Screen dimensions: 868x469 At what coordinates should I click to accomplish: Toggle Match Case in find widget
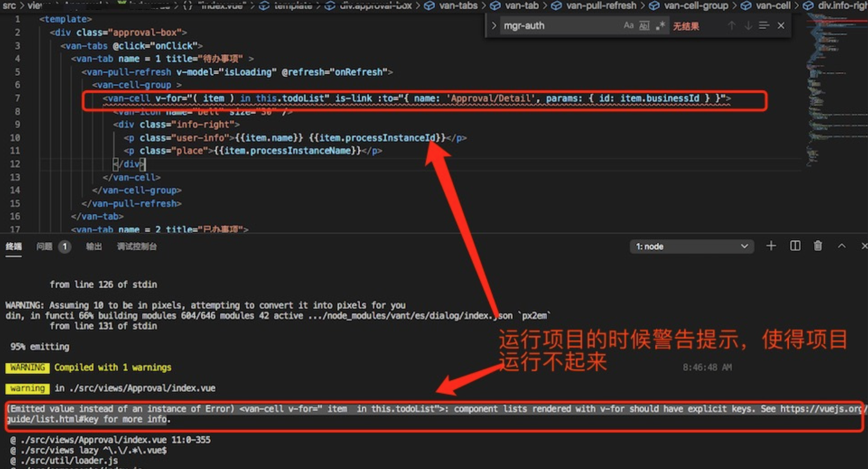(628, 26)
